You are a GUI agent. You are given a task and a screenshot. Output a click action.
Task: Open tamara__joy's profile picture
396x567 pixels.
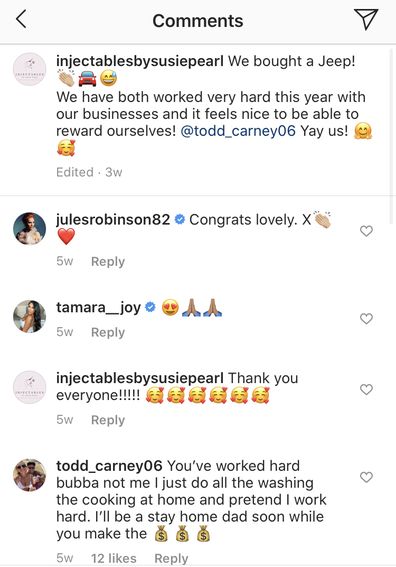(29, 316)
